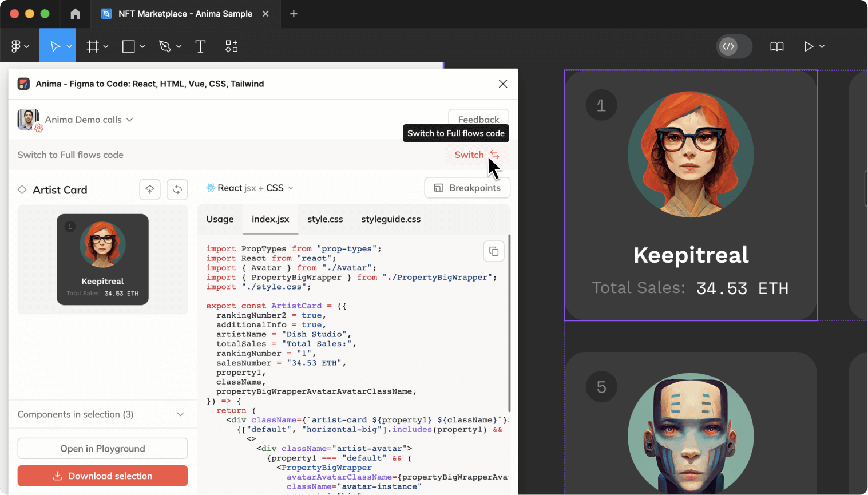Open the Present options chevron

pyautogui.click(x=822, y=46)
